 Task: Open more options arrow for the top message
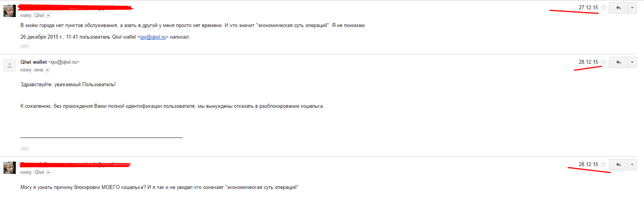(x=632, y=8)
